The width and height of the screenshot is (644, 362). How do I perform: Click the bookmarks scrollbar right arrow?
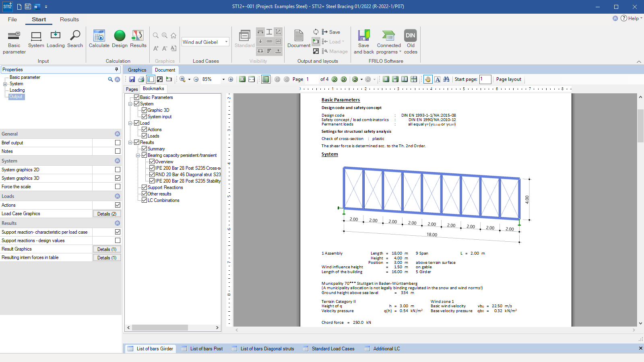(217, 328)
